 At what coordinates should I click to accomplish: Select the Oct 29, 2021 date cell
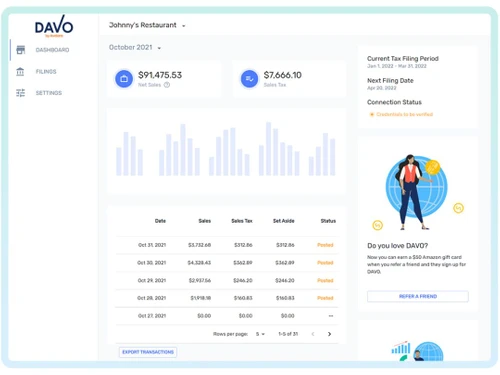[152, 280]
